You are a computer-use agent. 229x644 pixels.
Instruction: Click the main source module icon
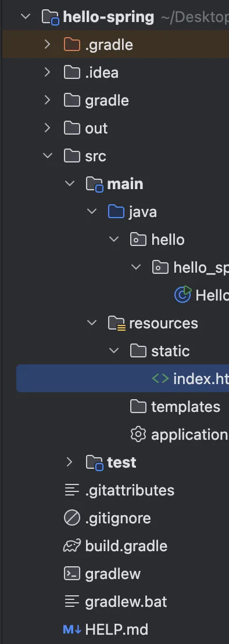[x=95, y=184]
